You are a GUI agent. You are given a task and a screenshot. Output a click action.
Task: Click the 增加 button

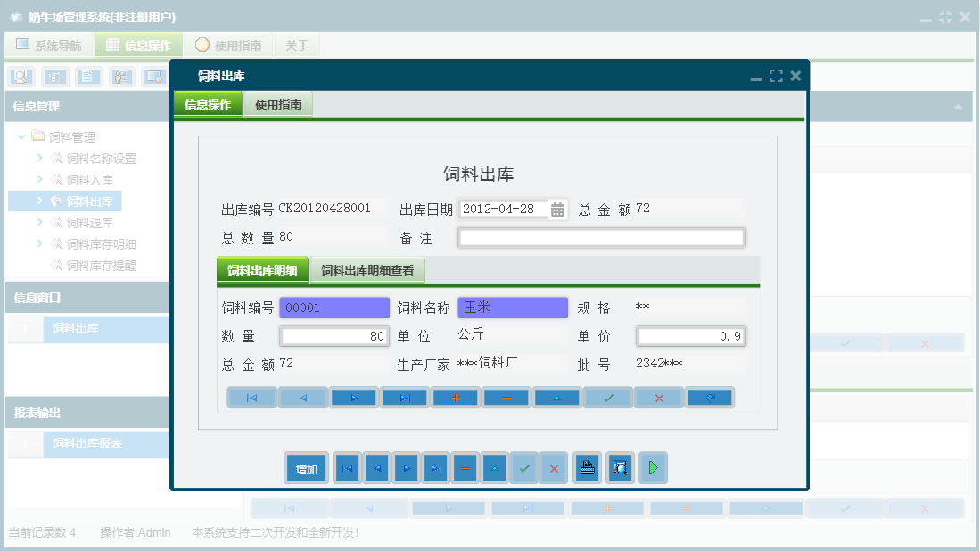pos(306,468)
